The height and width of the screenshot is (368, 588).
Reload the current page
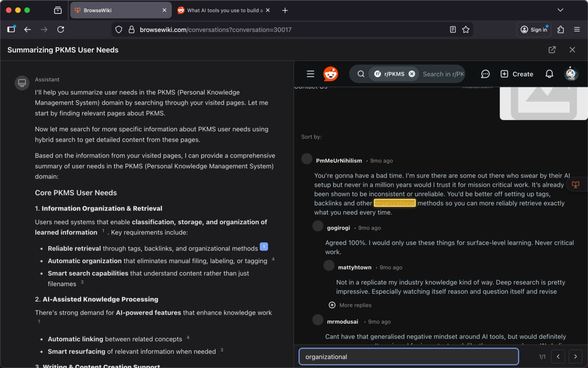(61, 29)
